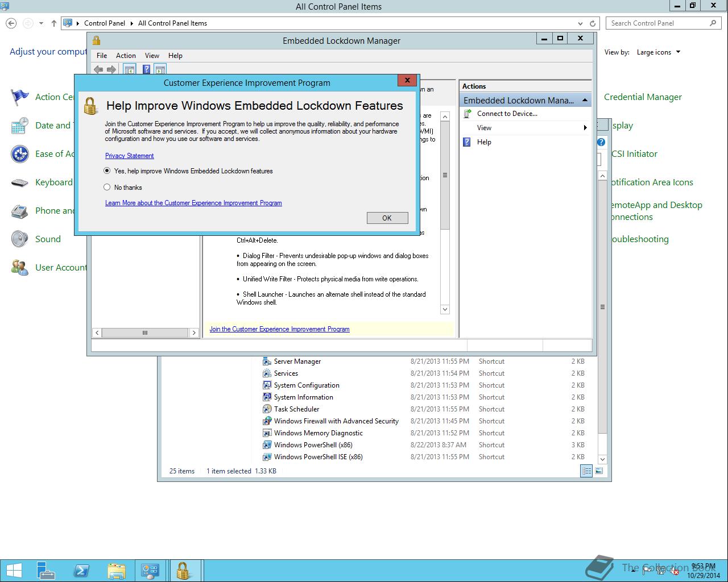Go back in Control Panel navigation

(11, 23)
